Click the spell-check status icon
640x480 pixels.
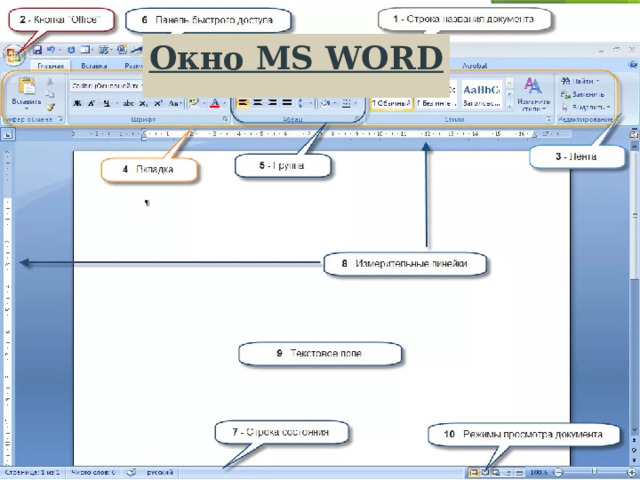pyautogui.click(x=131, y=472)
